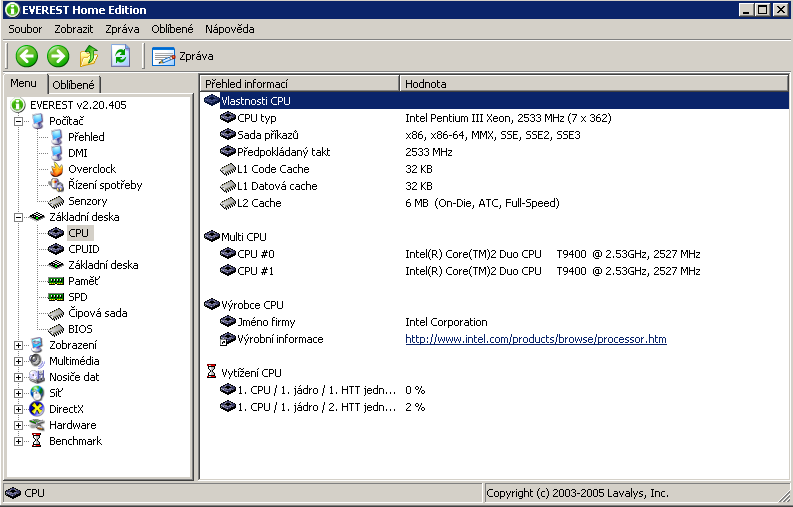Expand the DirectX tree node
This screenshot has width=793, height=507.
pyautogui.click(x=19, y=409)
